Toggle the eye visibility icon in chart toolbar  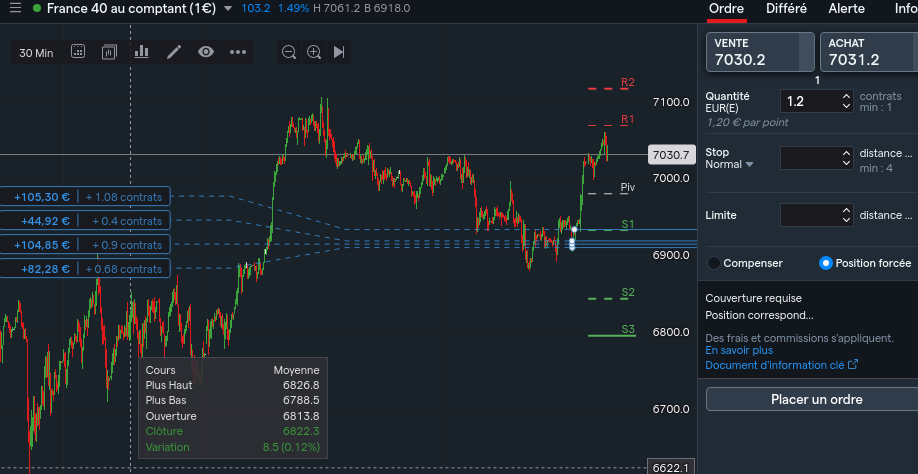tap(205, 51)
